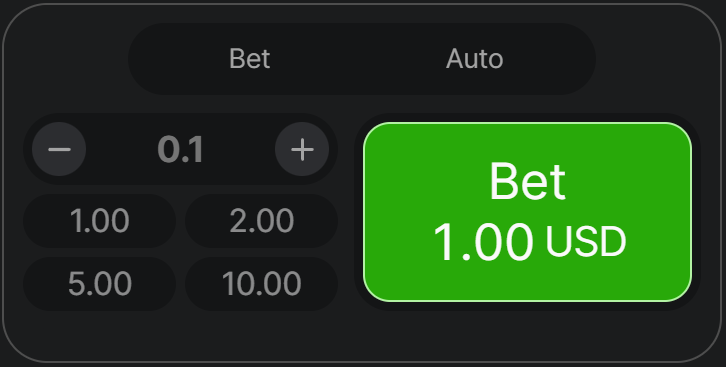Screen dimensions: 726x367
Task: Switch to the Auto tab
Action: (475, 59)
